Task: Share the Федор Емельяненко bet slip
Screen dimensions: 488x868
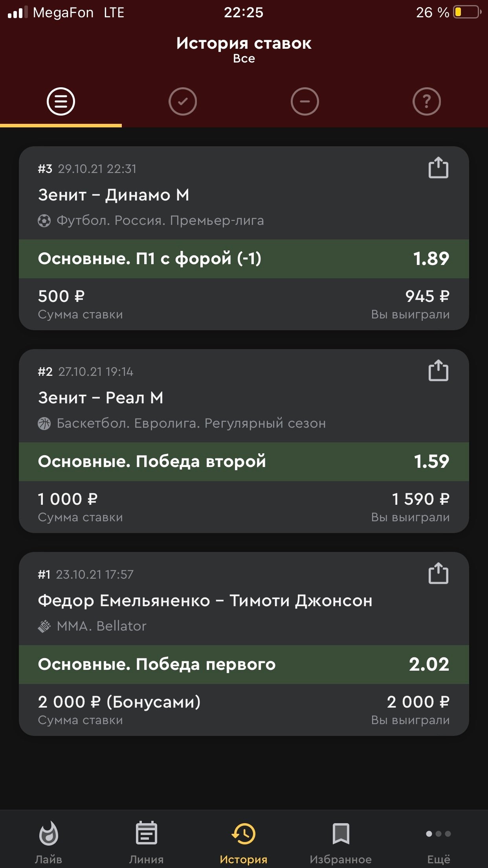Action: tap(438, 574)
